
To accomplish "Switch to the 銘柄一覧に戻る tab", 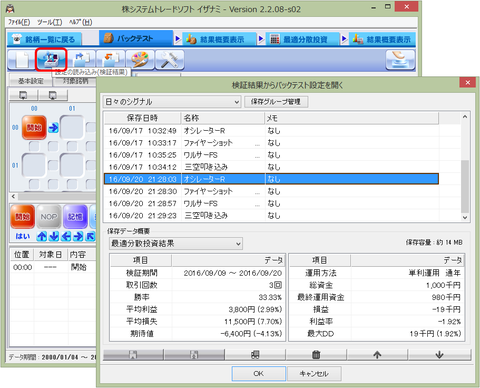I will [x=44, y=39].
